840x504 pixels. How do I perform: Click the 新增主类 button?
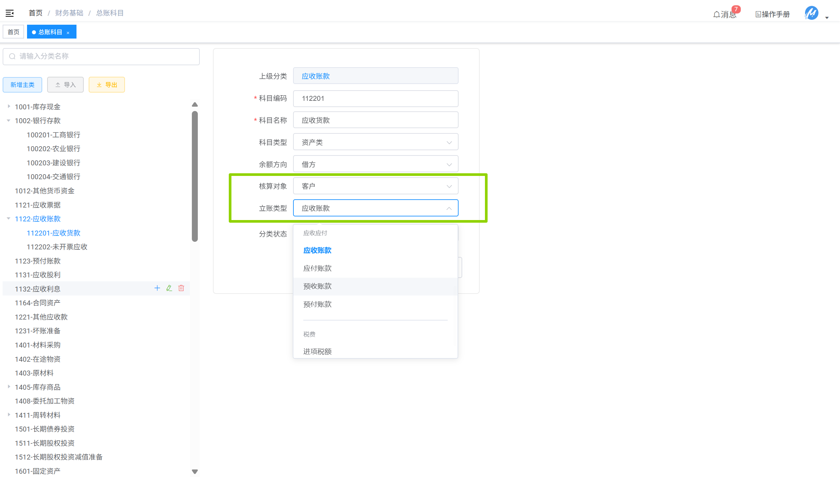coord(22,85)
